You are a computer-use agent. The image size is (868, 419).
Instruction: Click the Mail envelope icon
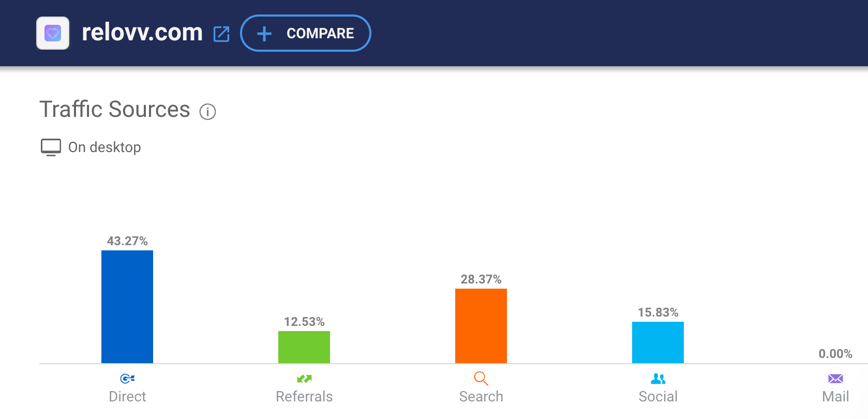click(835, 379)
